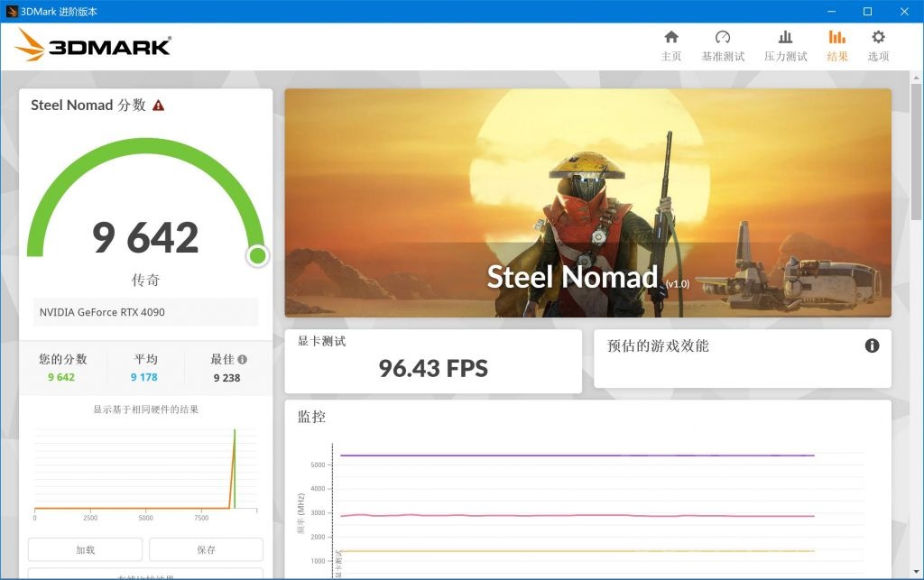Click the warning triangle beside Steel Nomad 分数
Image resolution: width=924 pixels, height=580 pixels.
coord(159,105)
